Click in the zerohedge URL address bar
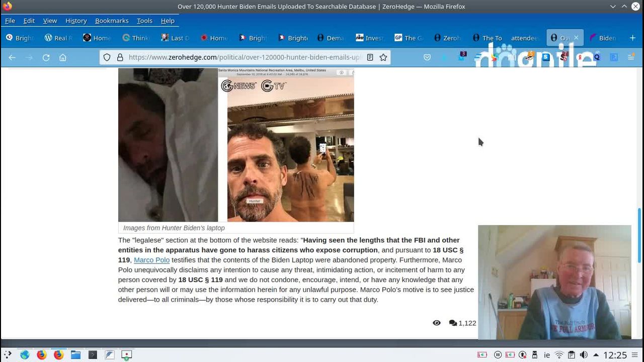This screenshot has width=644, height=362. pyautogui.click(x=244, y=57)
